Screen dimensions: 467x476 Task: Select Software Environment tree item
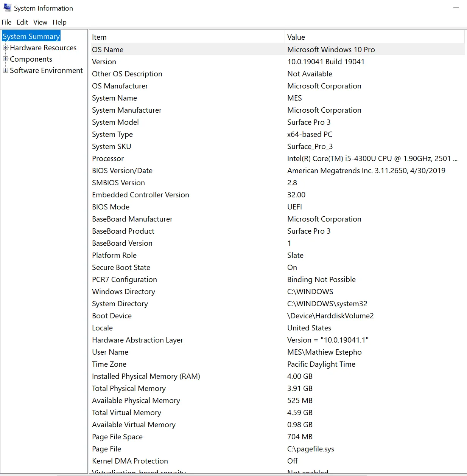(x=46, y=70)
